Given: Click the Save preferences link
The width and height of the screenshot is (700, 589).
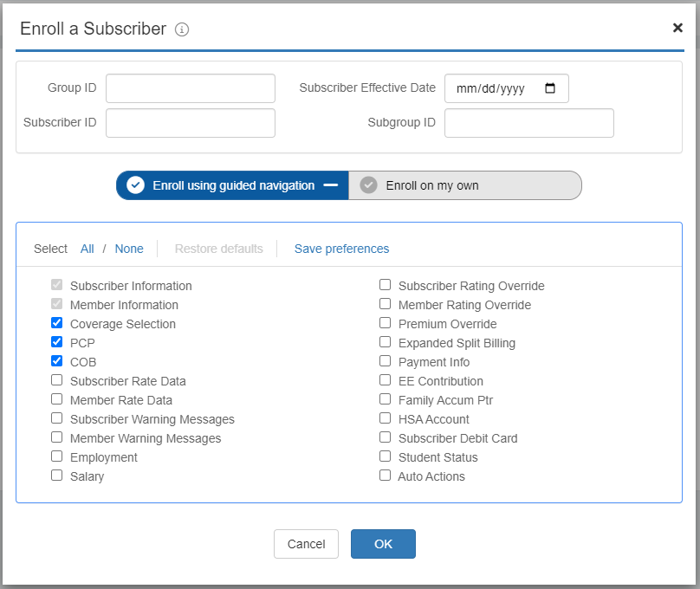Looking at the screenshot, I should coord(341,249).
